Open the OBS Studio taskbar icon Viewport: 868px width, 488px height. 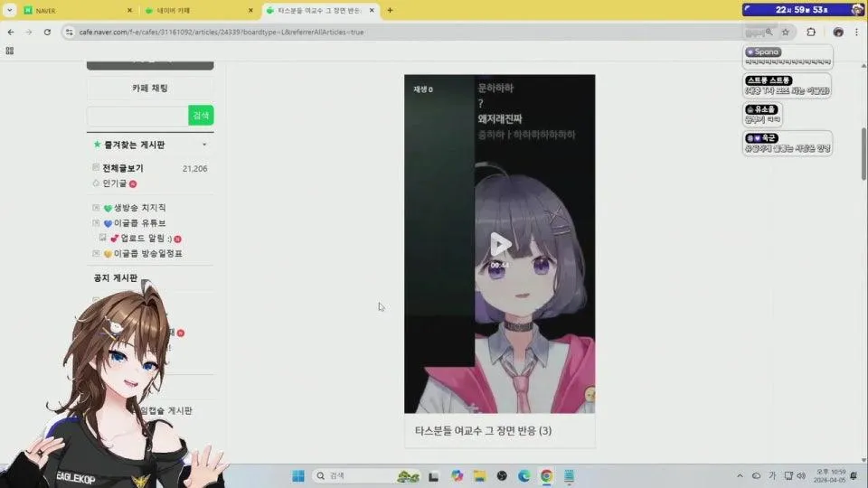502,476
